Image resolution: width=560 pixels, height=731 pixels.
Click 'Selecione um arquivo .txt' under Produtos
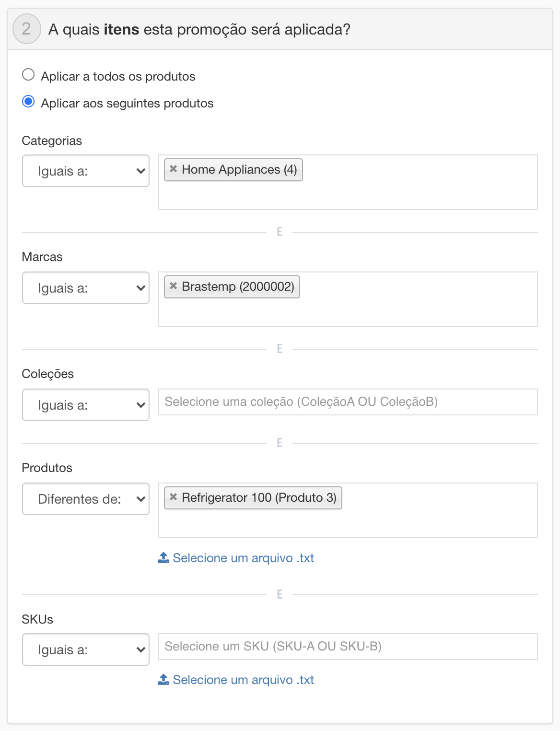click(243, 558)
